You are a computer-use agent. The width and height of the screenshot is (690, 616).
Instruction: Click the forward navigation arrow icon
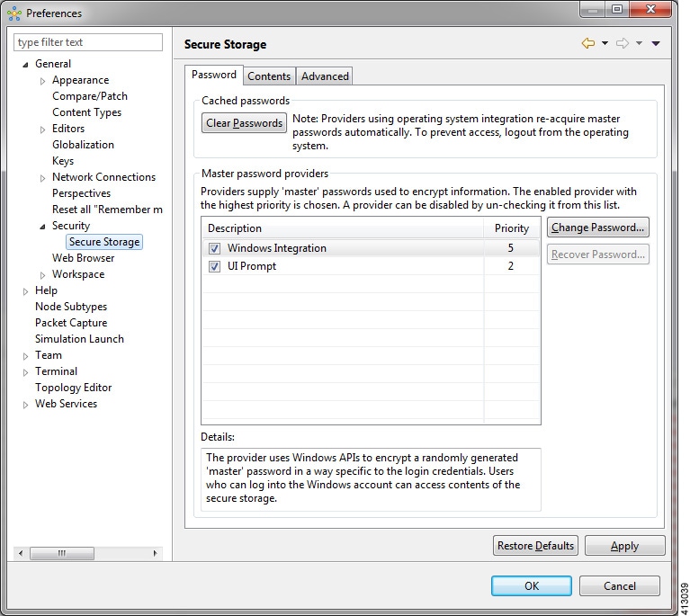(623, 43)
